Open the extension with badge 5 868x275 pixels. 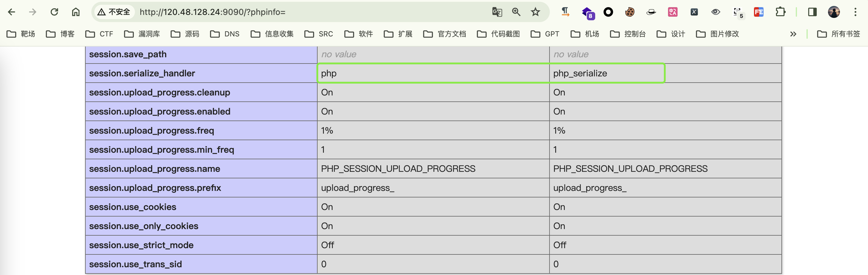(x=738, y=13)
